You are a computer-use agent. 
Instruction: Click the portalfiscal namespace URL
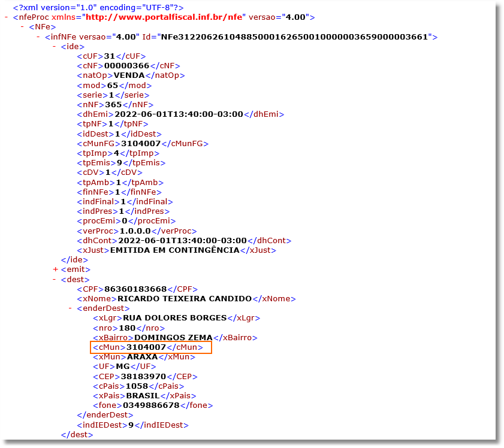coord(164,17)
